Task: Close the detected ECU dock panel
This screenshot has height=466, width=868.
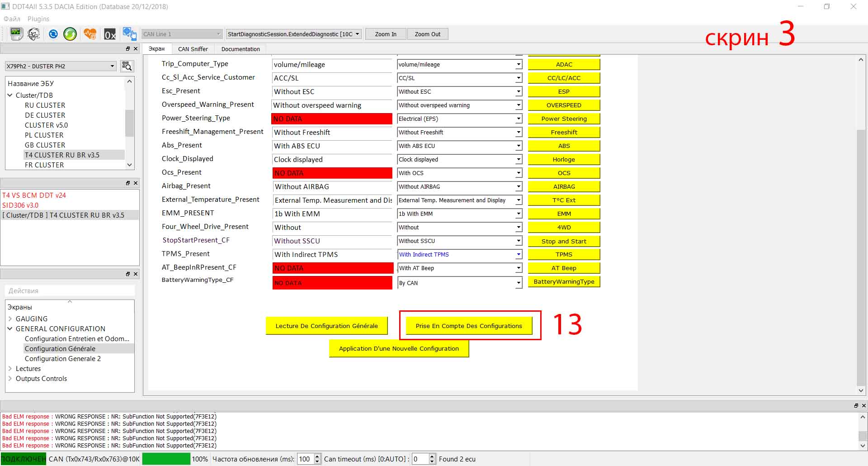Action: pyautogui.click(x=136, y=183)
